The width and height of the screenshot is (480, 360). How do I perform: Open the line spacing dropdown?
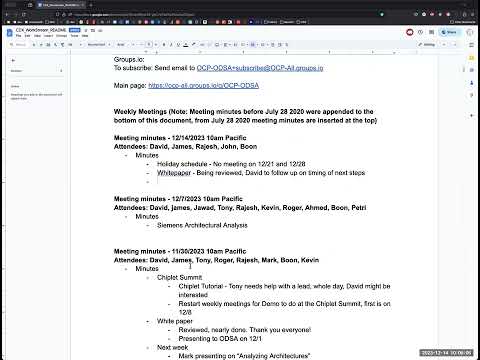tap(235, 44)
